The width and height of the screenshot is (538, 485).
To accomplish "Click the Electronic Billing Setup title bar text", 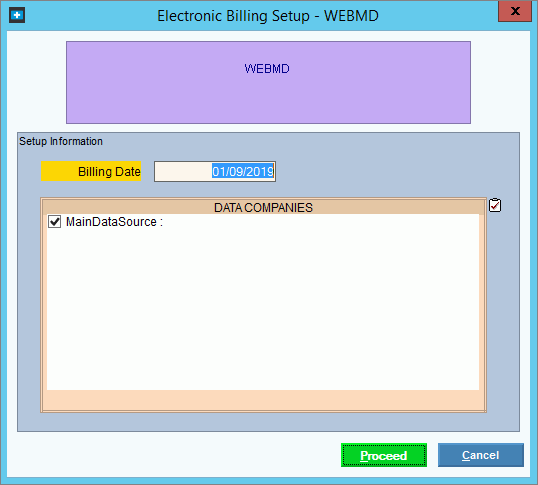I will click(x=268, y=16).
